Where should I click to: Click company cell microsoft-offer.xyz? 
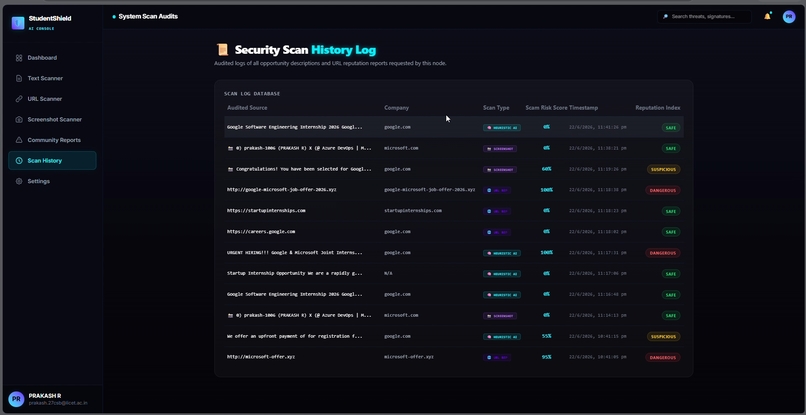click(x=409, y=357)
